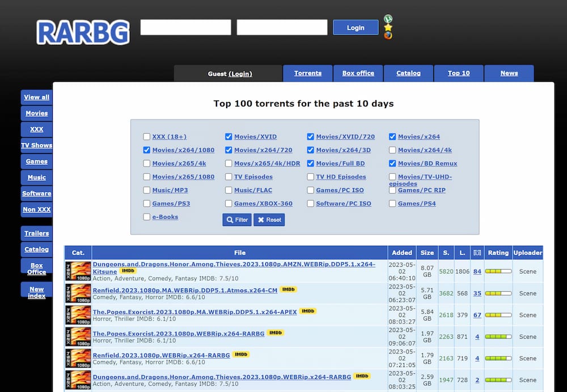This screenshot has width=567, height=392.
Task: Uncheck the Movies/x264 checkbox
Action: tap(392, 137)
